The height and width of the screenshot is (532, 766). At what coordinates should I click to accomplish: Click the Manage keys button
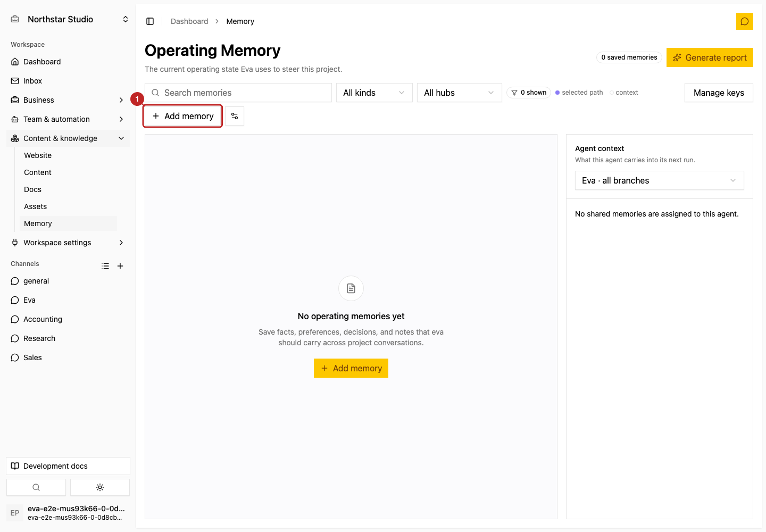click(719, 93)
